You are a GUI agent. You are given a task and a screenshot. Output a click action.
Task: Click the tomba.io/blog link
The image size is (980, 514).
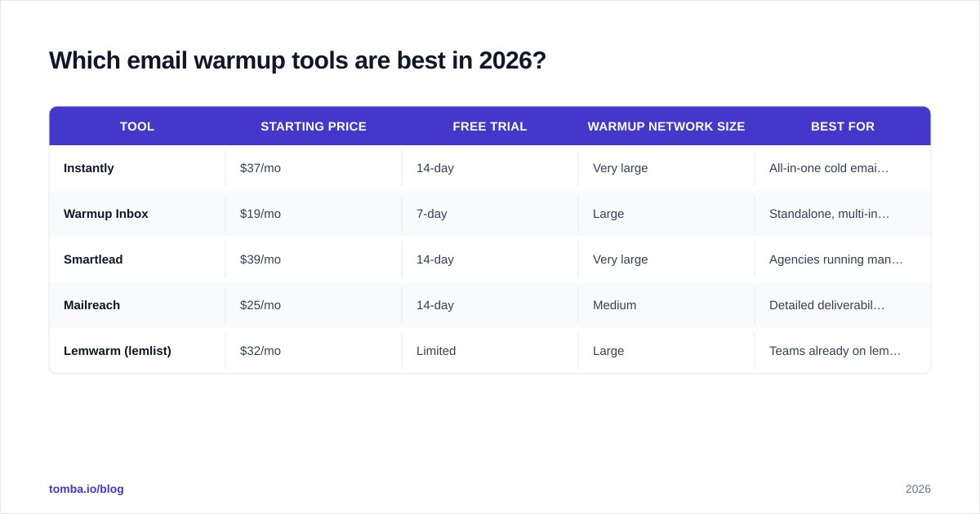[x=87, y=489]
